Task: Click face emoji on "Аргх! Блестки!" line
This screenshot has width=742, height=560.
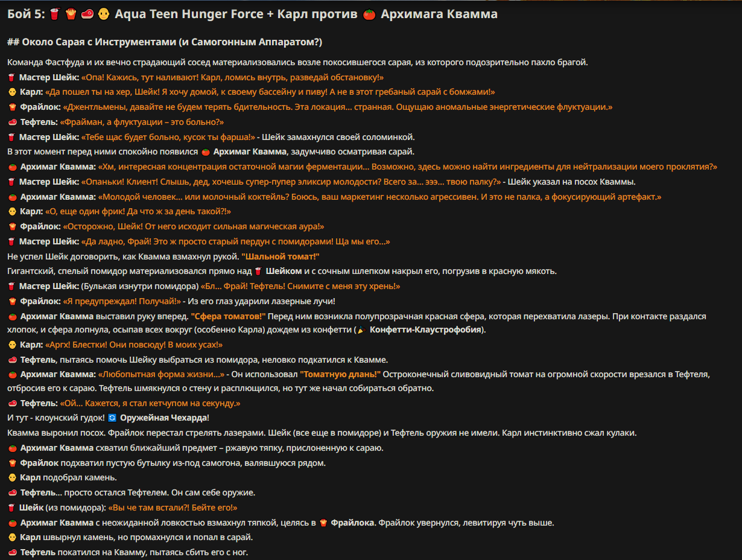Action: pyautogui.click(x=11, y=345)
